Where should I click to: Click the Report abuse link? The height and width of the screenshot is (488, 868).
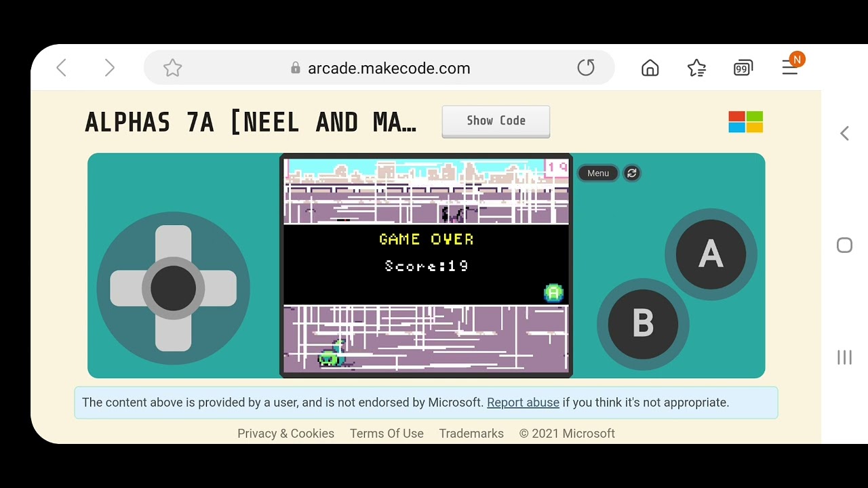523,403
